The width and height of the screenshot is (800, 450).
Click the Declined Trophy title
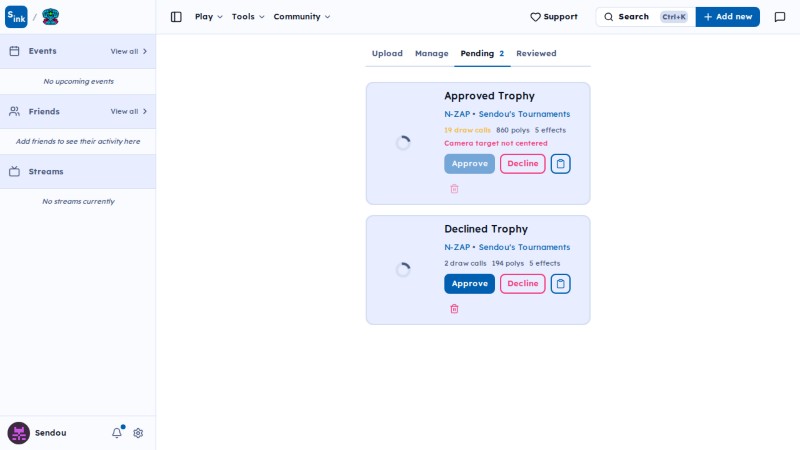486,229
